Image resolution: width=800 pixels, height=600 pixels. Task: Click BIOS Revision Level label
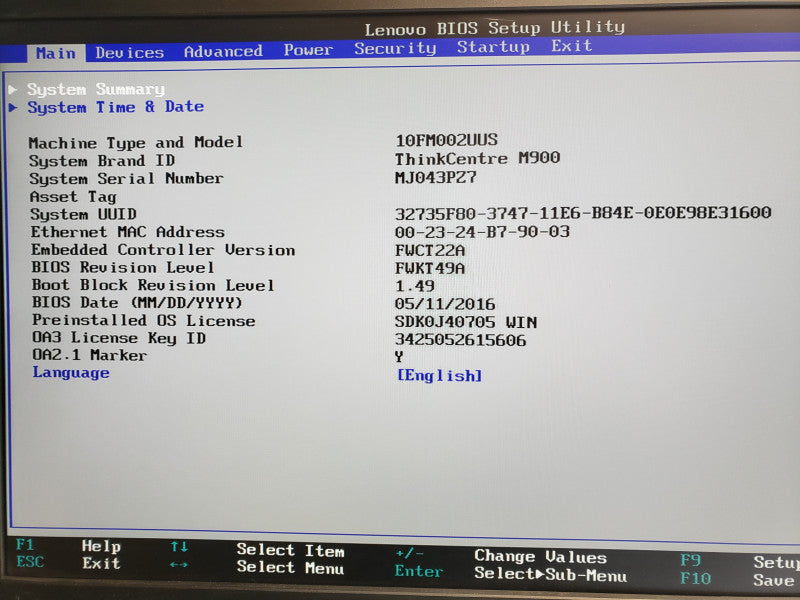[123, 267]
